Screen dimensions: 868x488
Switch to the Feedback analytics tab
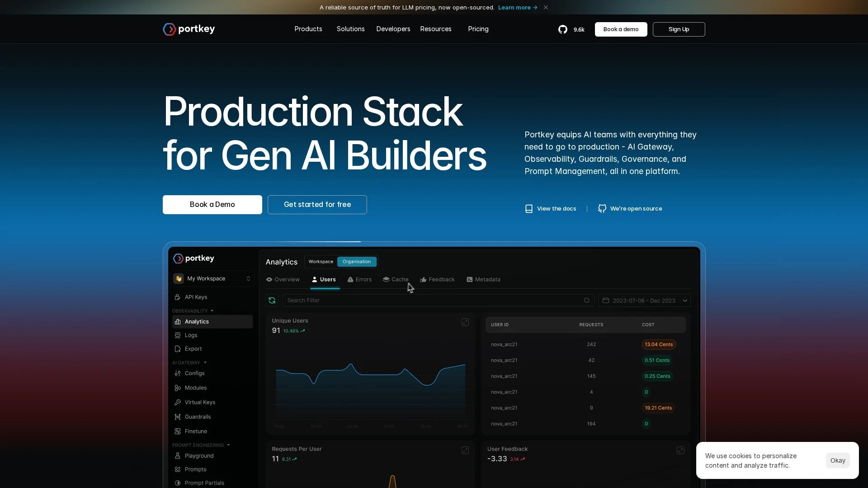click(437, 280)
